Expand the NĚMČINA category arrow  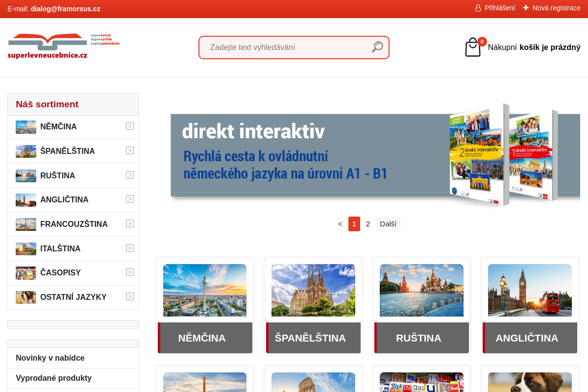[130, 126]
